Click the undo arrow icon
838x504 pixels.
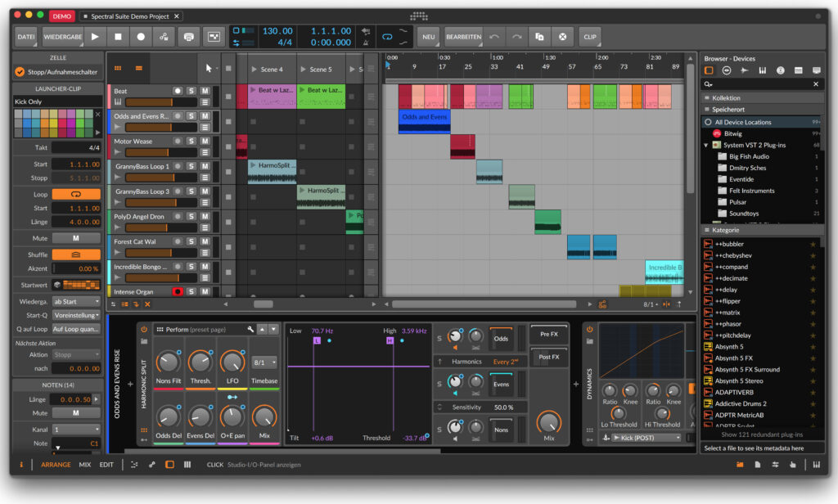[x=494, y=37]
